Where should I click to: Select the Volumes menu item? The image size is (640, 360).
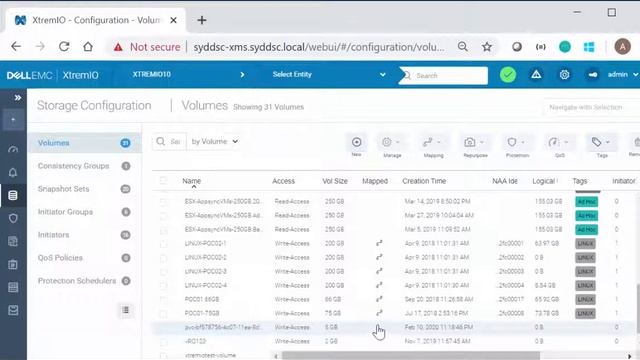pos(84,143)
